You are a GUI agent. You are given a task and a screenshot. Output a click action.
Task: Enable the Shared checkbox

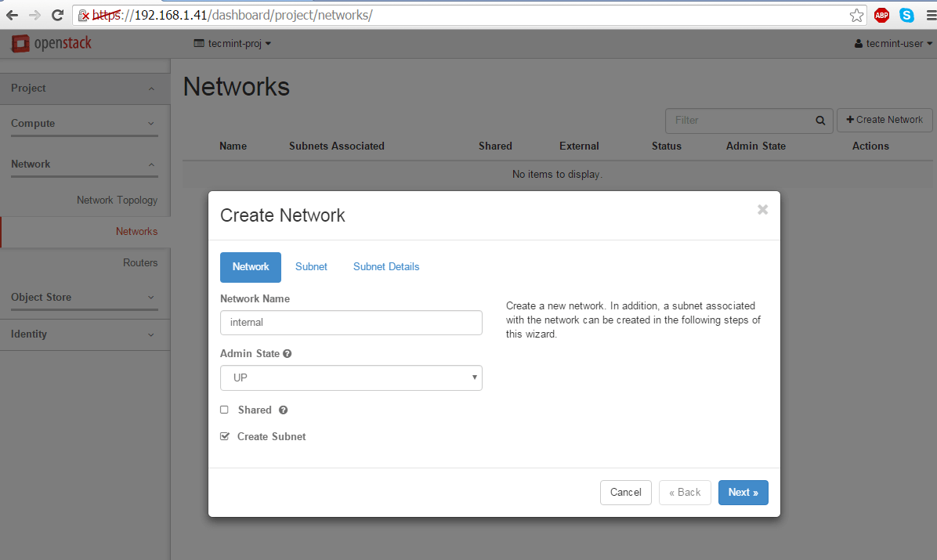(x=225, y=410)
